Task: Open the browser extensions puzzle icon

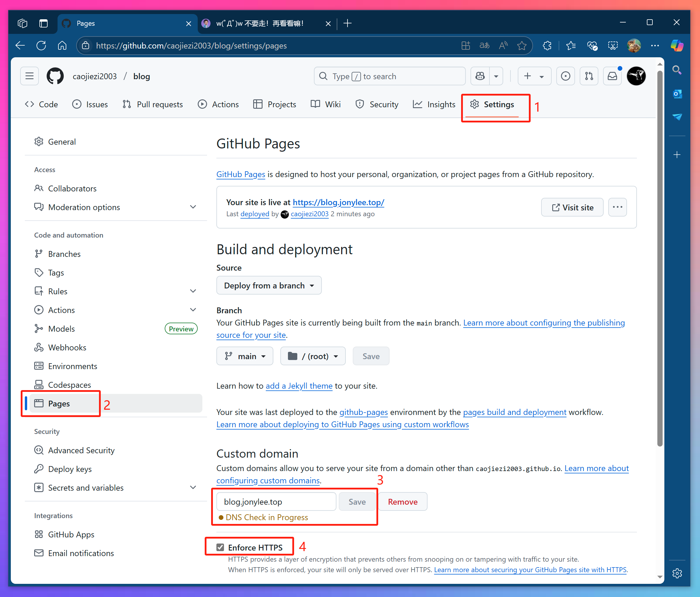Action: click(547, 46)
